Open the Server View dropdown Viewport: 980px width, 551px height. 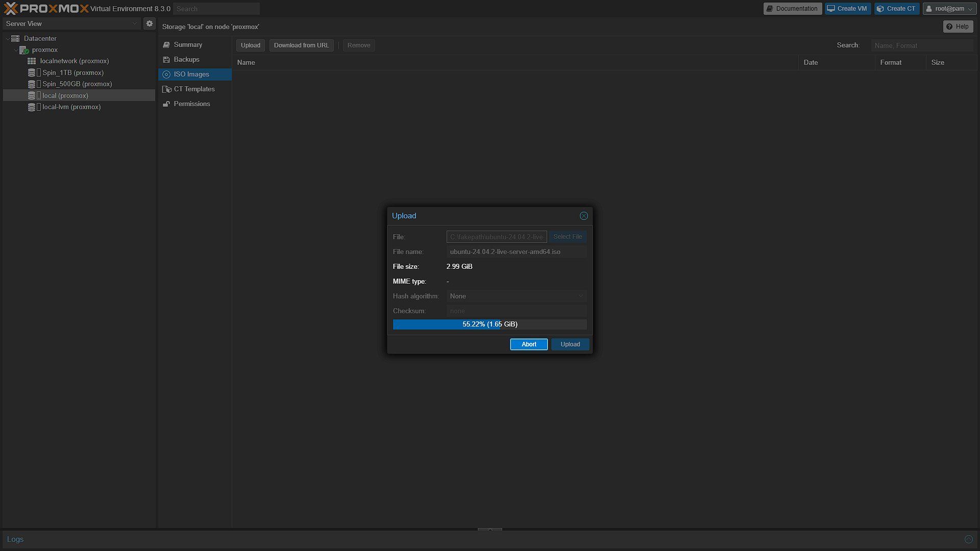[71, 23]
